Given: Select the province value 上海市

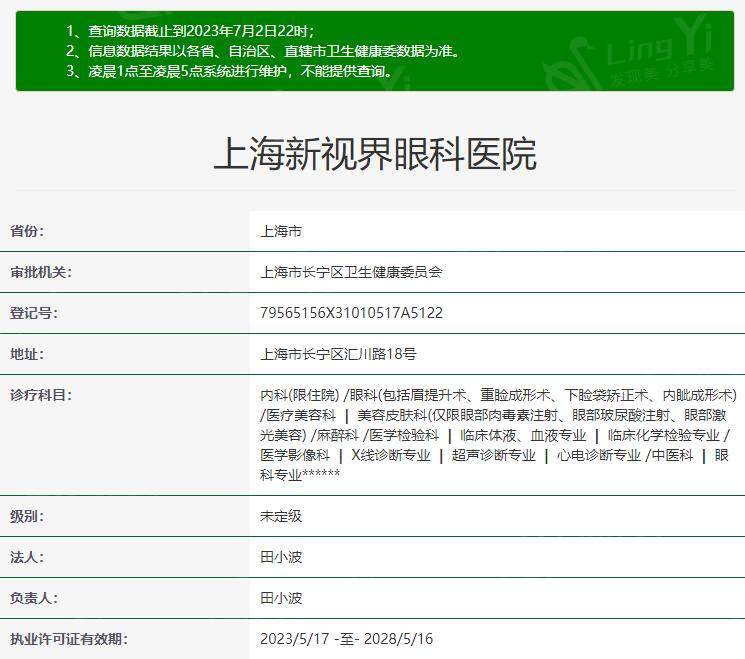Looking at the screenshot, I should [281, 231].
